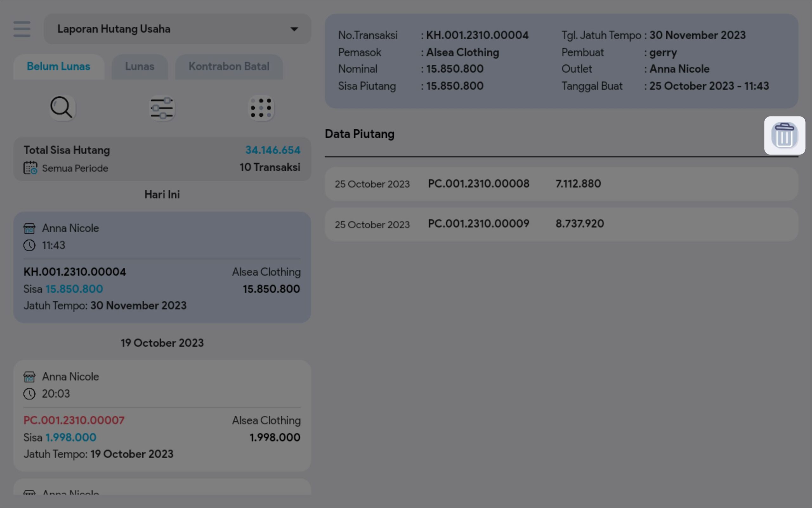The image size is (812, 508).
Task: Switch to the Belum Lunas tab
Action: click(x=59, y=67)
